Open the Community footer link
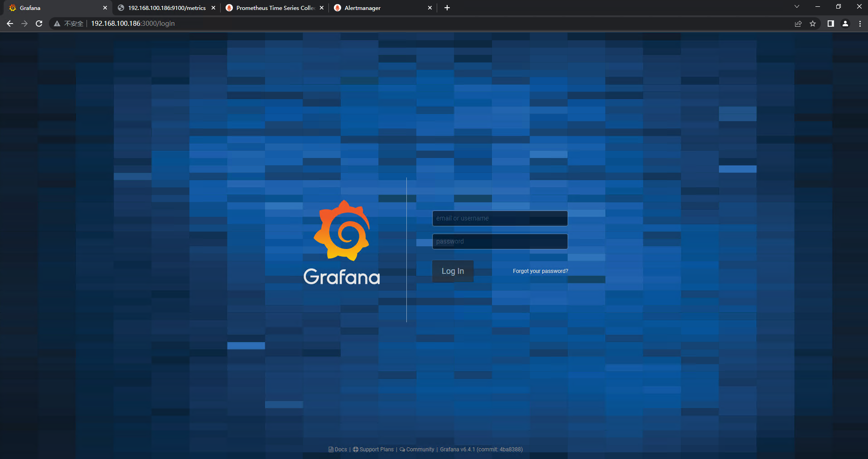Viewport: 868px width, 459px height. [417, 449]
